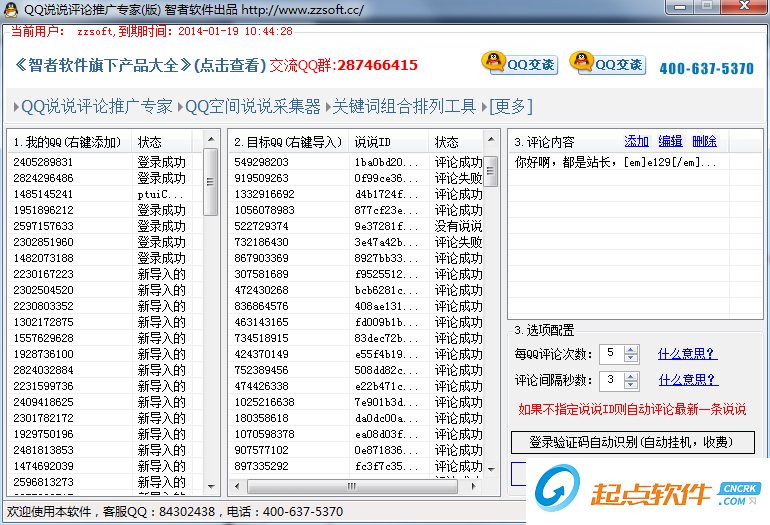Click the 目标QQ horizontal scroll-right arrow
770x525 pixels.
(473, 486)
